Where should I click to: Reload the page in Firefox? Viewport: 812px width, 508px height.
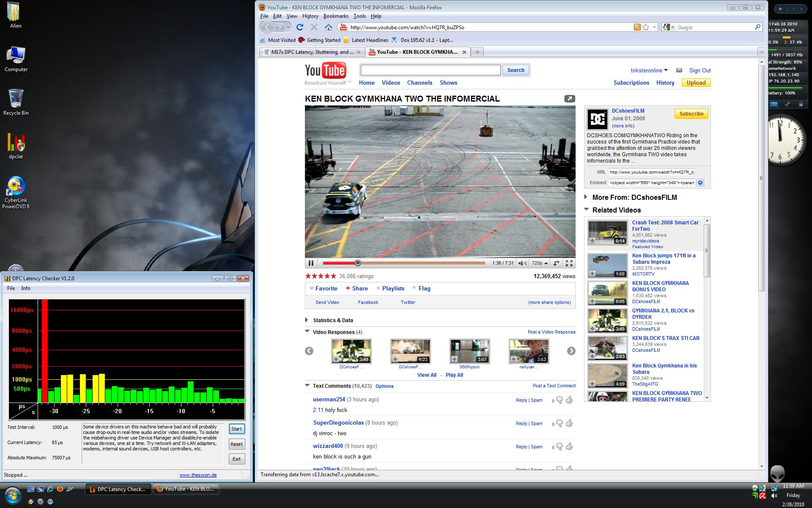pyautogui.click(x=300, y=27)
